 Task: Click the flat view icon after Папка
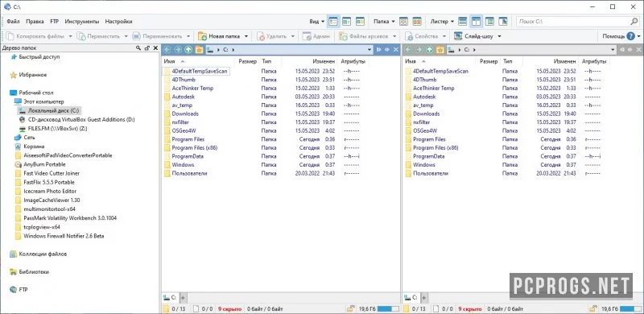click(x=404, y=22)
